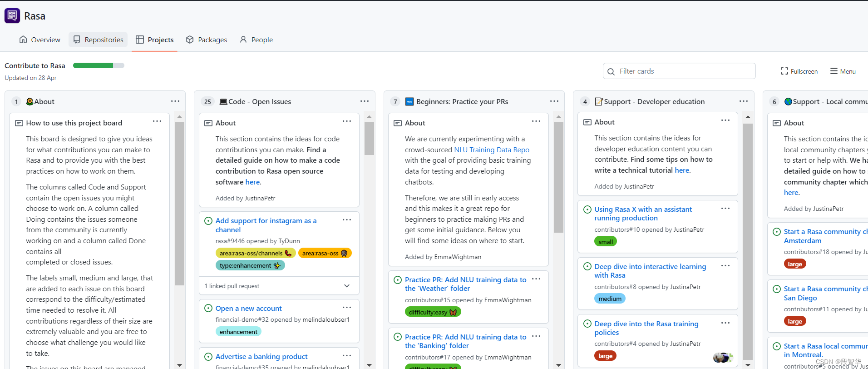Open the Rasa organization avatar logo
The width and height of the screenshot is (868, 369).
point(12,16)
